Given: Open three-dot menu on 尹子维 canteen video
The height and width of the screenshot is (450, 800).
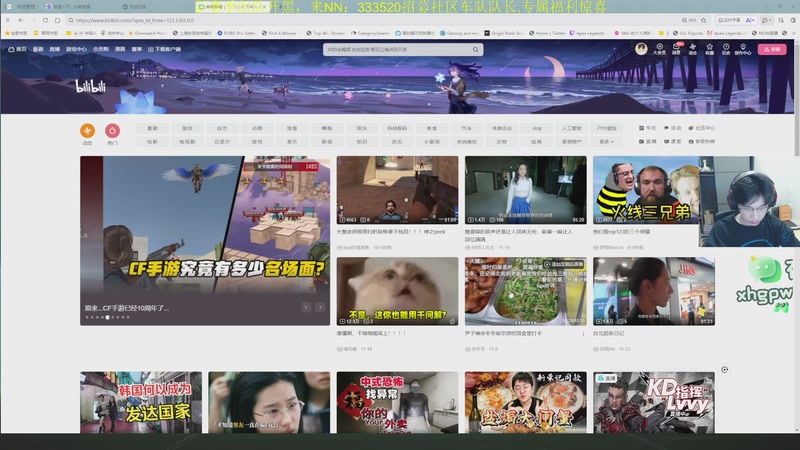Looking at the screenshot, I should tap(583, 333).
